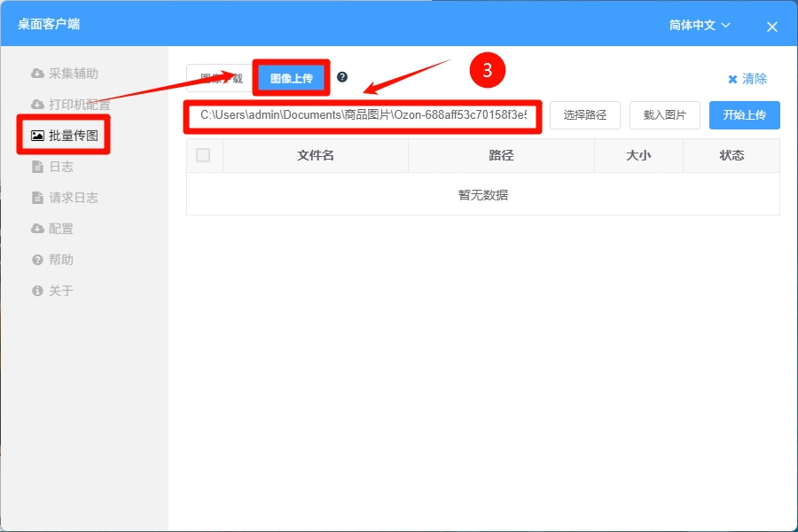Screen dimensions: 798x532
Task: Focus the folder path input field
Action: tap(364, 115)
